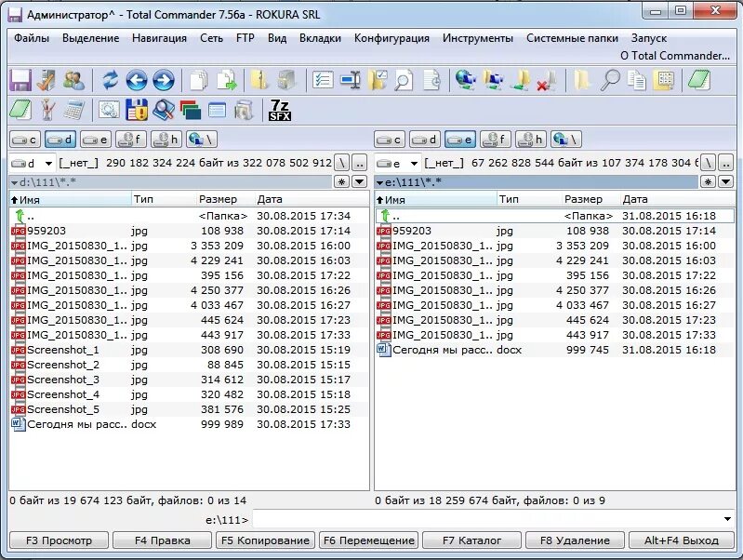Click the overlapping colored windows icon
Screen dimensions: 743x560
pos(191,110)
